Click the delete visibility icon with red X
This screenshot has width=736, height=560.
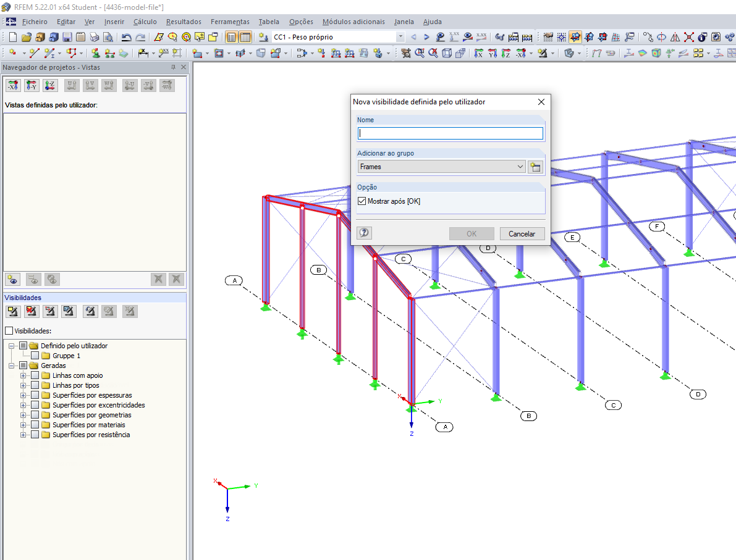pos(31,311)
